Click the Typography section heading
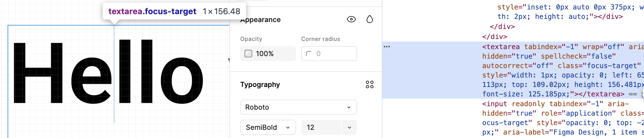Viewport: 644px width, 138px height. point(260,84)
